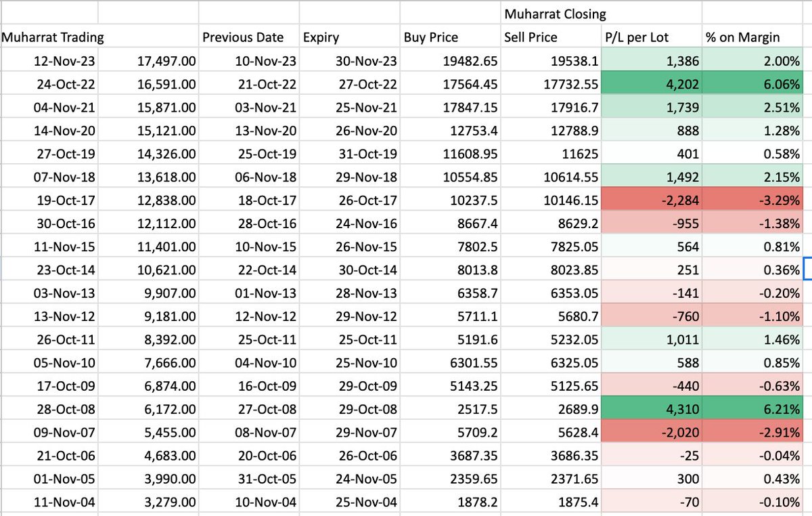This screenshot has width=812, height=516.
Task: Click the date cell 24-Oct-22
Action: click(49, 84)
